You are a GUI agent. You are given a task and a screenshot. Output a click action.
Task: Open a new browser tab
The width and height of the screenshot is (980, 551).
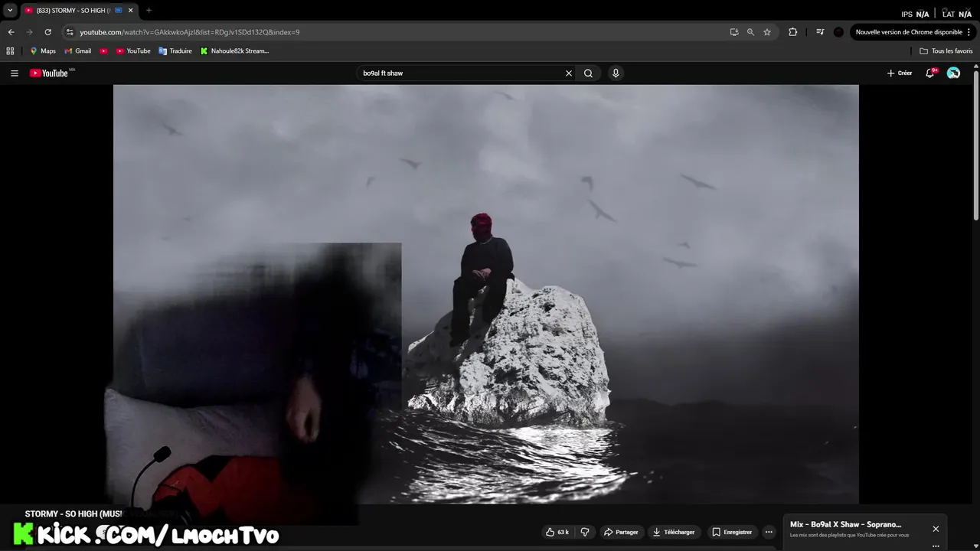point(149,11)
